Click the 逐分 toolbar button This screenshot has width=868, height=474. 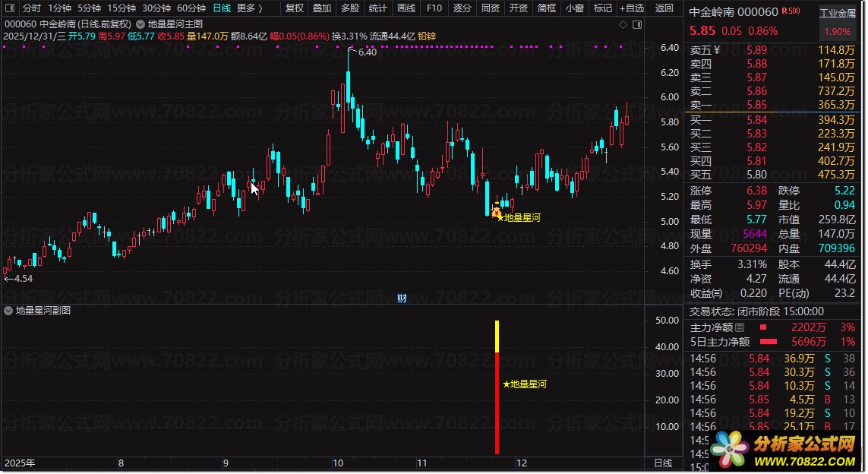462,8
